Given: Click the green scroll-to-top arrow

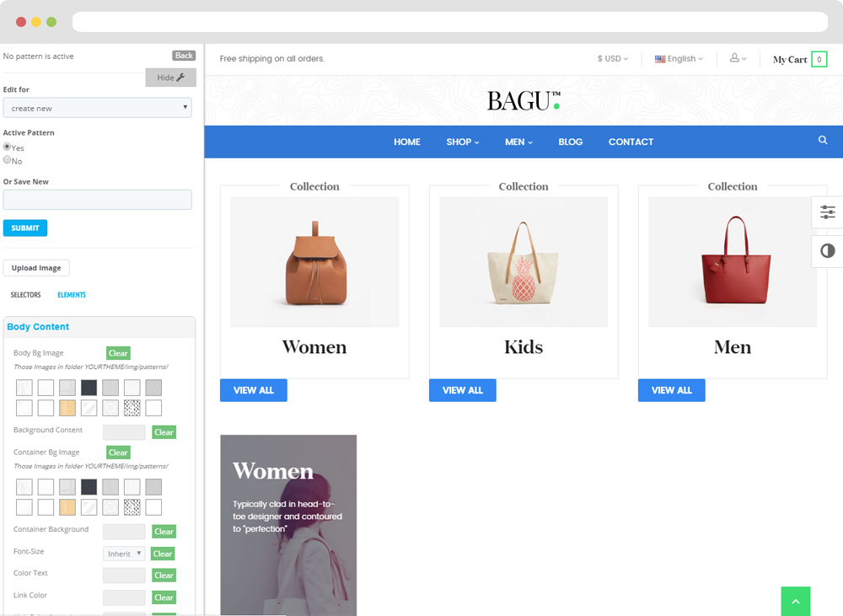Looking at the screenshot, I should tap(796, 602).
